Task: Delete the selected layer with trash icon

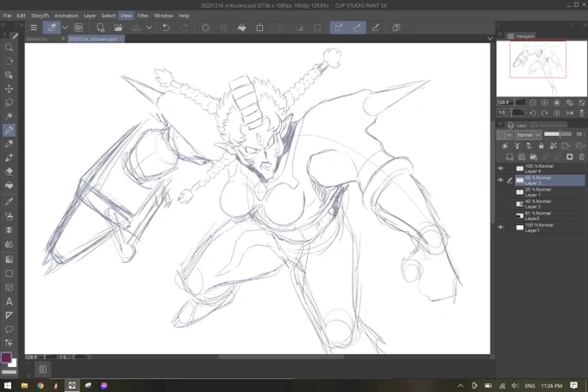Action: [582, 157]
